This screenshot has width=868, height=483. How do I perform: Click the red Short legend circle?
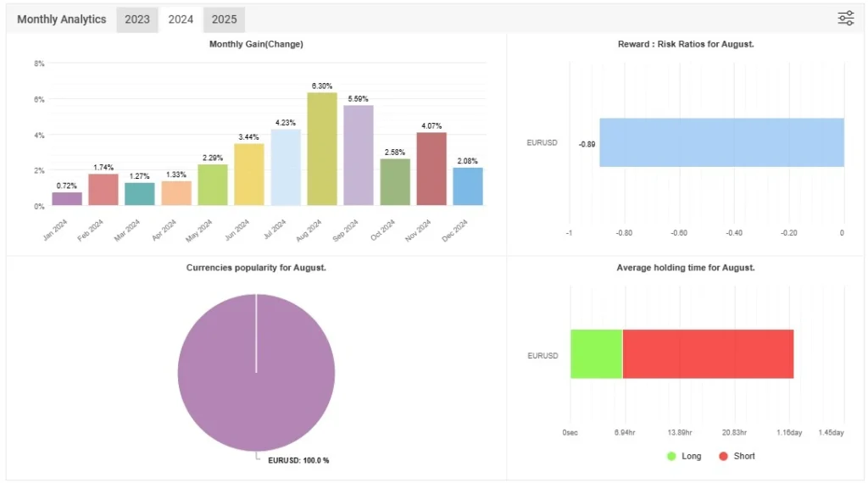(723, 456)
